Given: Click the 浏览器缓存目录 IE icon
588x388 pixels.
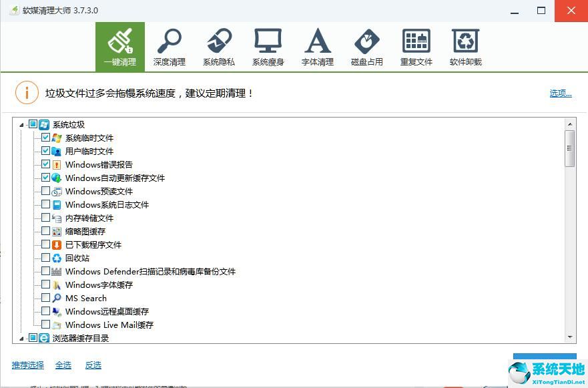Looking at the screenshot, I should tap(44, 338).
